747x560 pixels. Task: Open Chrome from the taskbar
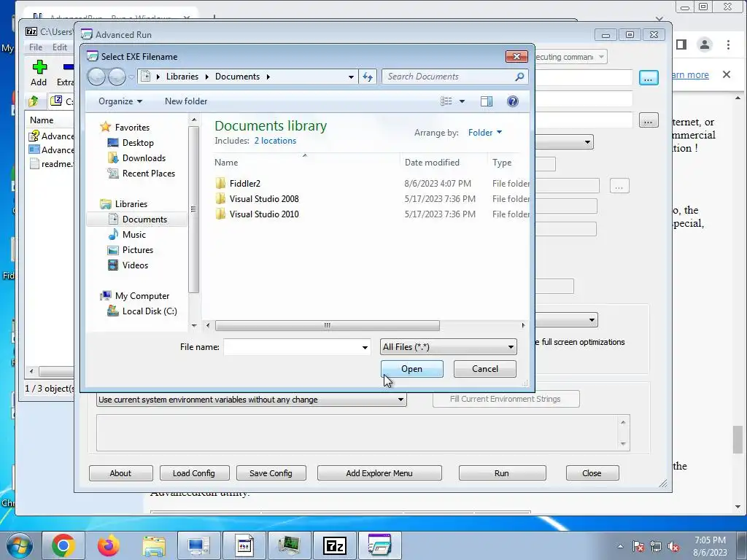pyautogui.click(x=63, y=545)
